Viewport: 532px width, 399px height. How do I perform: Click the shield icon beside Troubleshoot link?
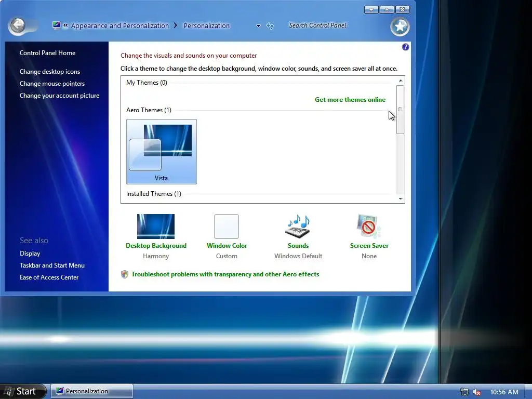pos(125,274)
